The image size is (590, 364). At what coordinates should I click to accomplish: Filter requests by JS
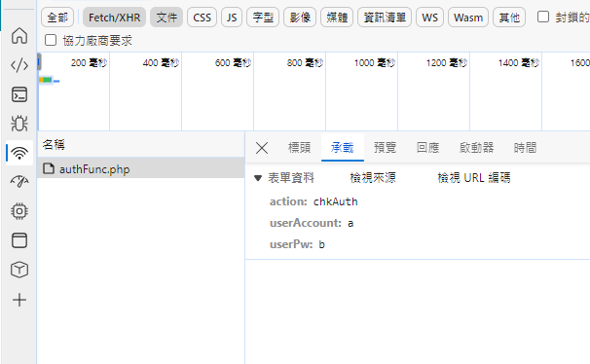point(232,18)
